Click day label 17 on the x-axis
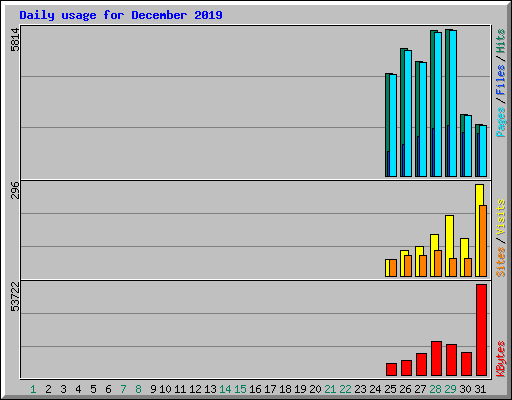 pos(270,389)
